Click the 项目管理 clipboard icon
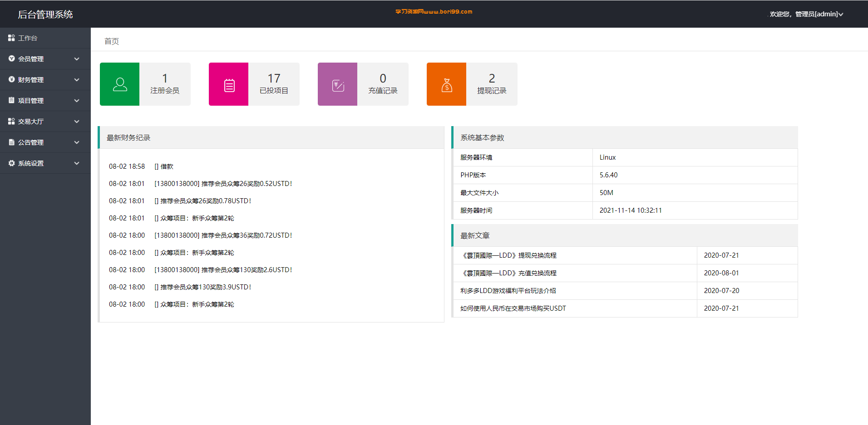This screenshot has width=868, height=425. coord(11,101)
